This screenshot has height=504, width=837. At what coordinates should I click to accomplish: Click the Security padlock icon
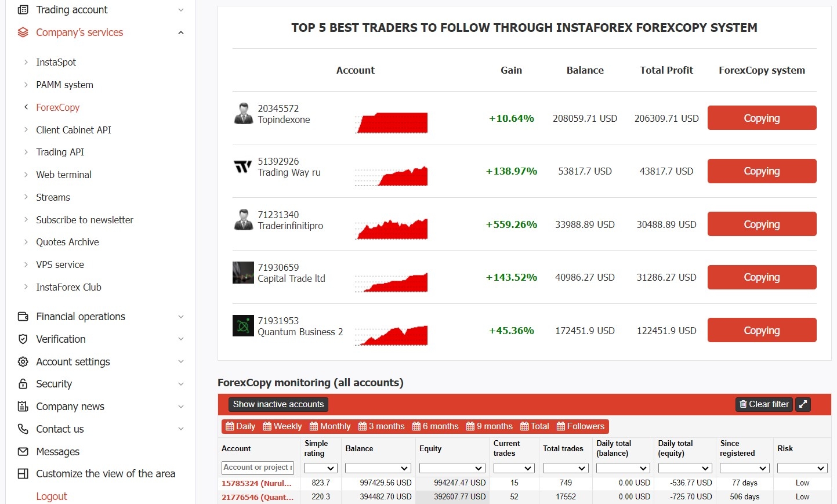22,383
